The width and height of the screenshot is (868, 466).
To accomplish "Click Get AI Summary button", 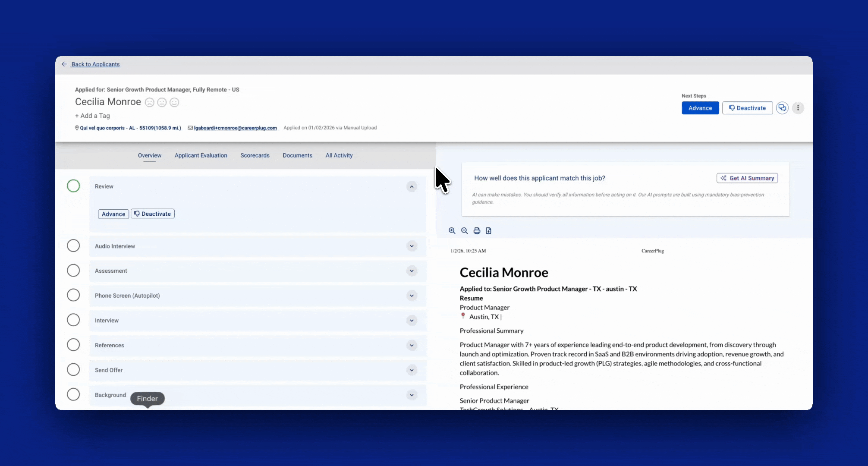I will pyautogui.click(x=747, y=178).
